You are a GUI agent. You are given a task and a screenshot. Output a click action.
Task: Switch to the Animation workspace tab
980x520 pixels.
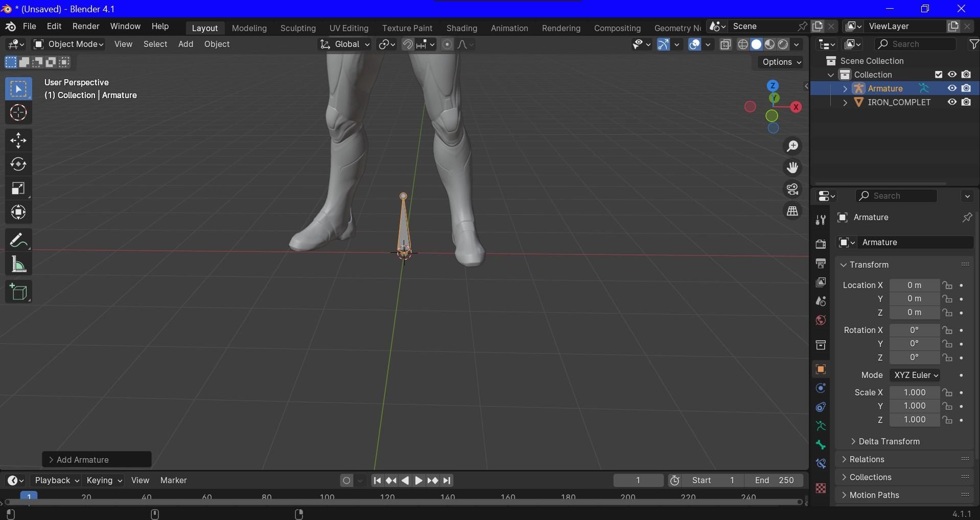point(509,28)
